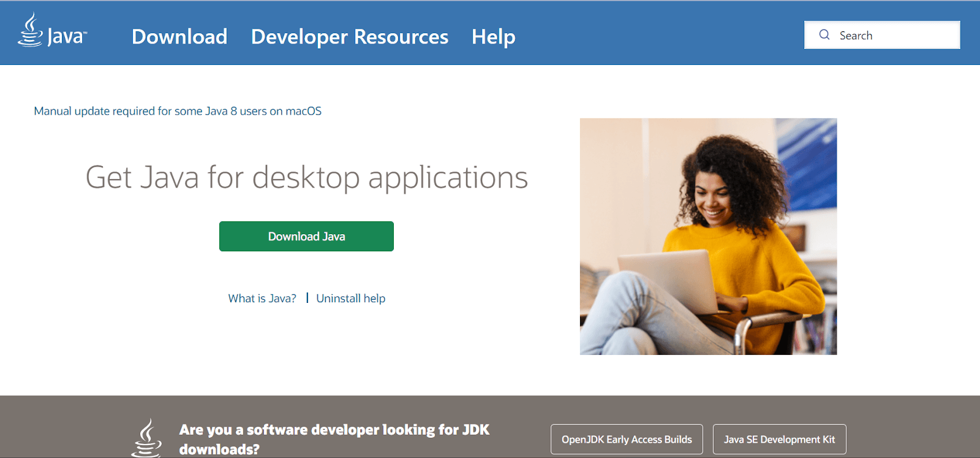Open the Uninstall help link
Screen dimensions: 980x458
tap(351, 299)
